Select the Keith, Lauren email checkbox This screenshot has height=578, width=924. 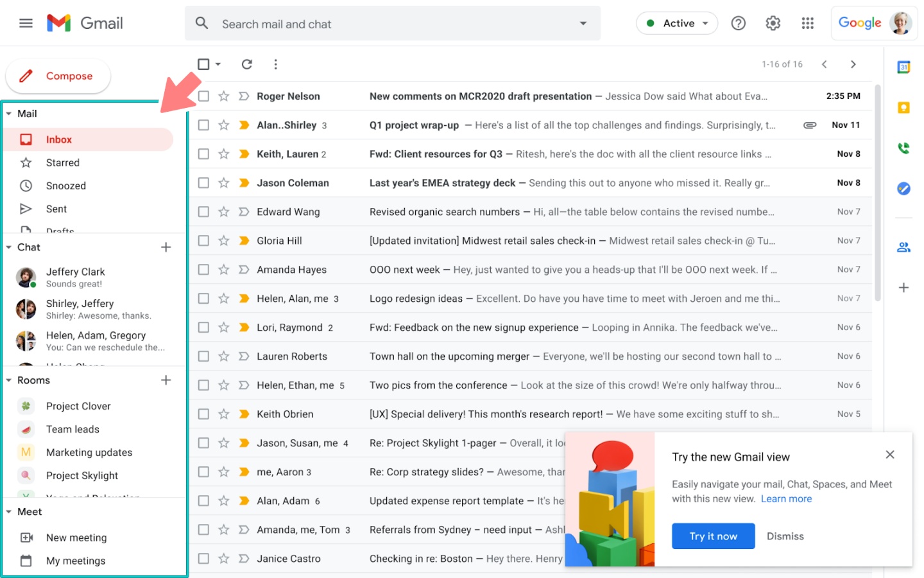coord(203,154)
